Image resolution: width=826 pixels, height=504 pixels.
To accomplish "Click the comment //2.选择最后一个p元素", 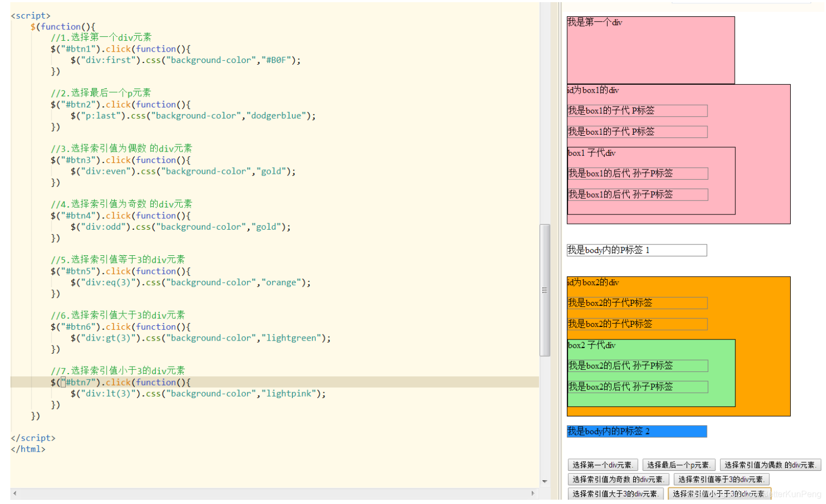I will (x=101, y=93).
